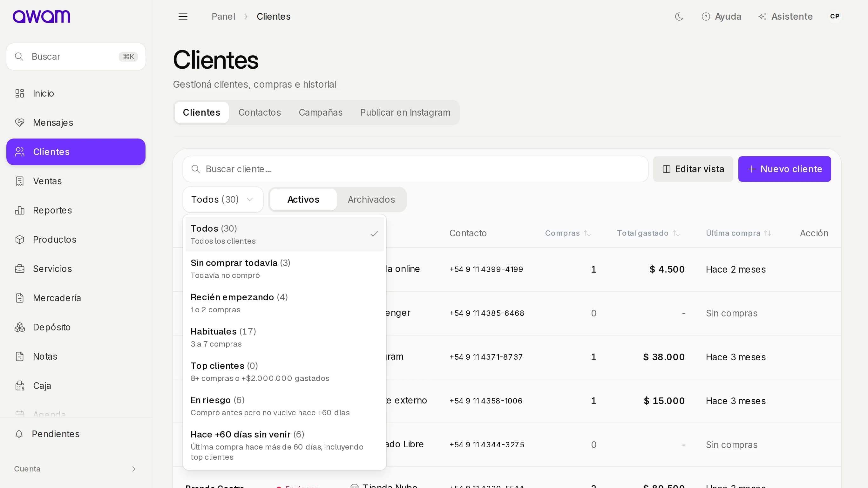Click the Mercadería document icon

(x=20, y=298)
